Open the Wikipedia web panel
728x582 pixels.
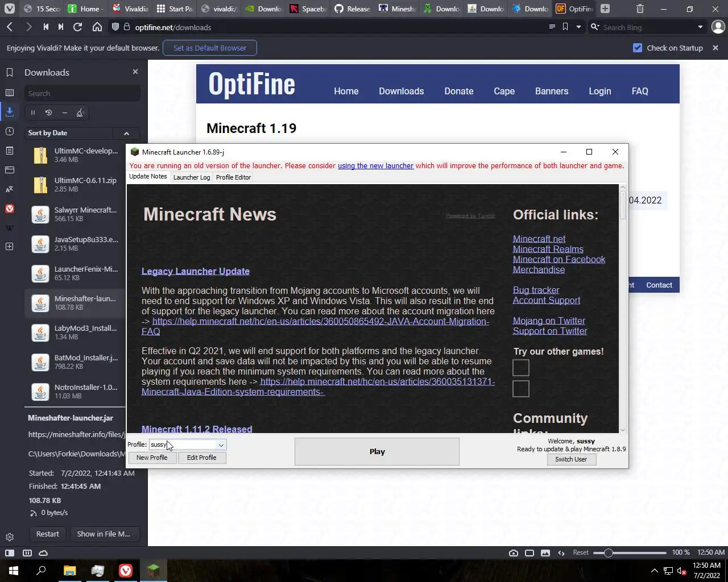[x=10, y=228]
